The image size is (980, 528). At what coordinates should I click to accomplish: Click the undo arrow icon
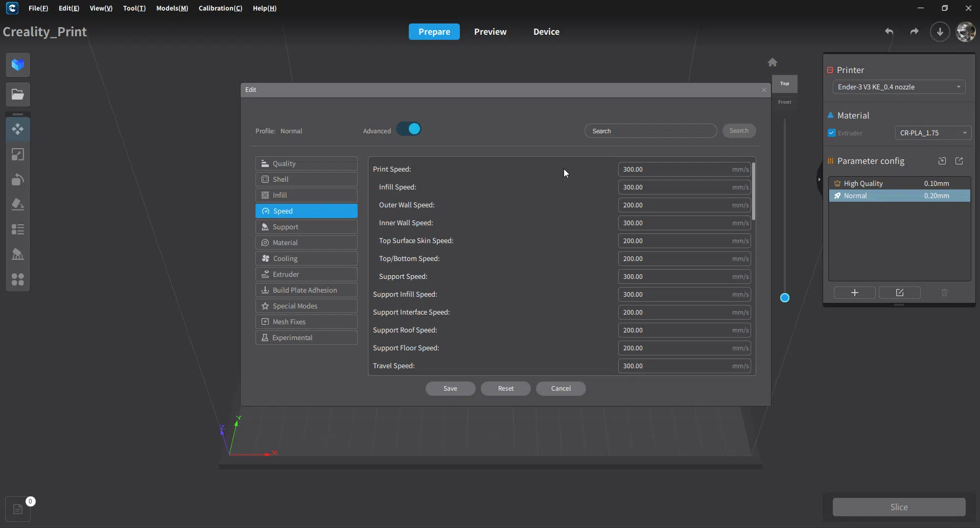click(889, 32)
